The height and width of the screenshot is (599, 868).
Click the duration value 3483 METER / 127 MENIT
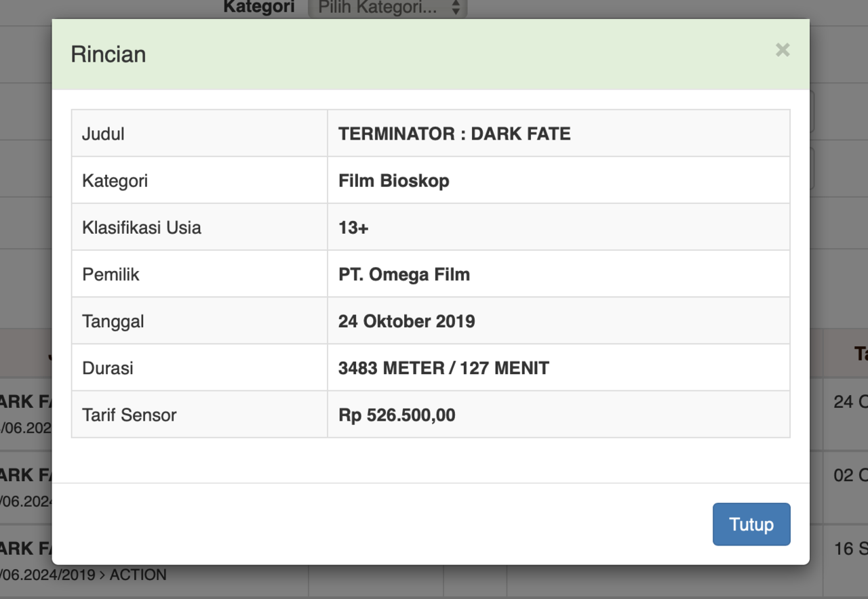(x=443, y=368)
